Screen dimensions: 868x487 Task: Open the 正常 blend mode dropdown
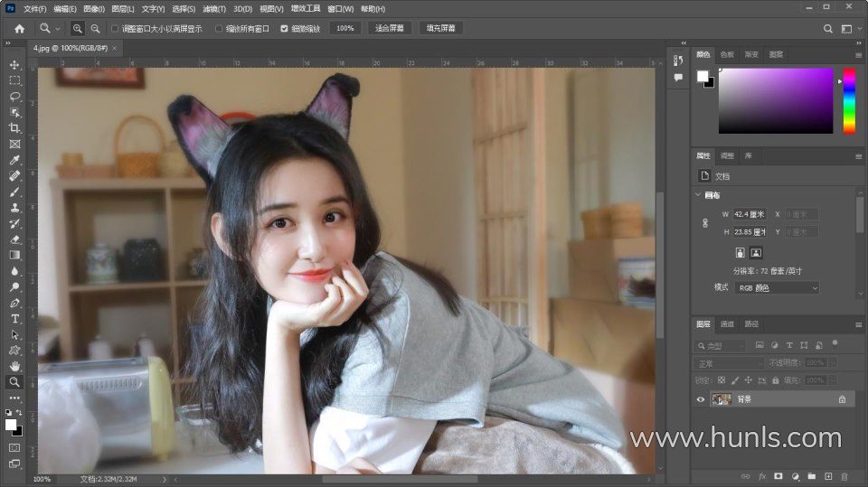pos(729,363)
